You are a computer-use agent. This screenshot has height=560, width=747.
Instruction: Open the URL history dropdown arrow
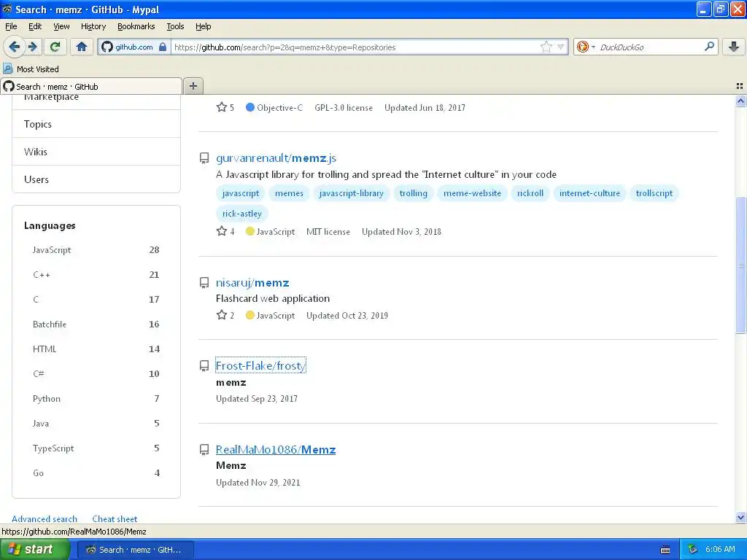(560, 47)
